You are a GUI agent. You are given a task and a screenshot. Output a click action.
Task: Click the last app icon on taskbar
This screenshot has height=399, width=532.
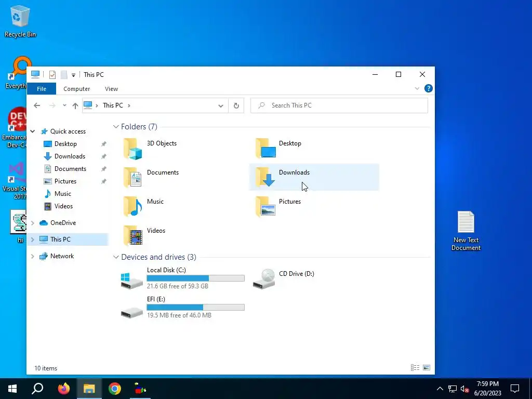(x=140, y=389)
